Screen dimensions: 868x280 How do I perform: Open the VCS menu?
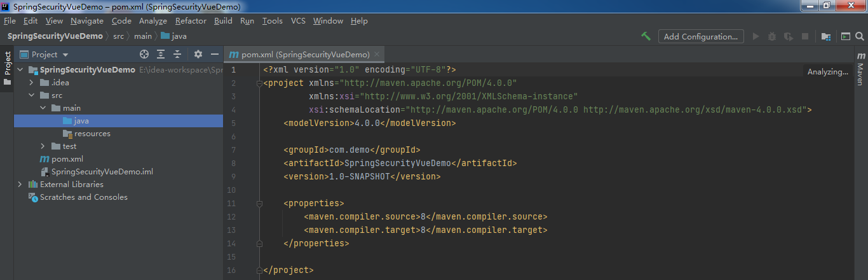click(x=298, y=21)
